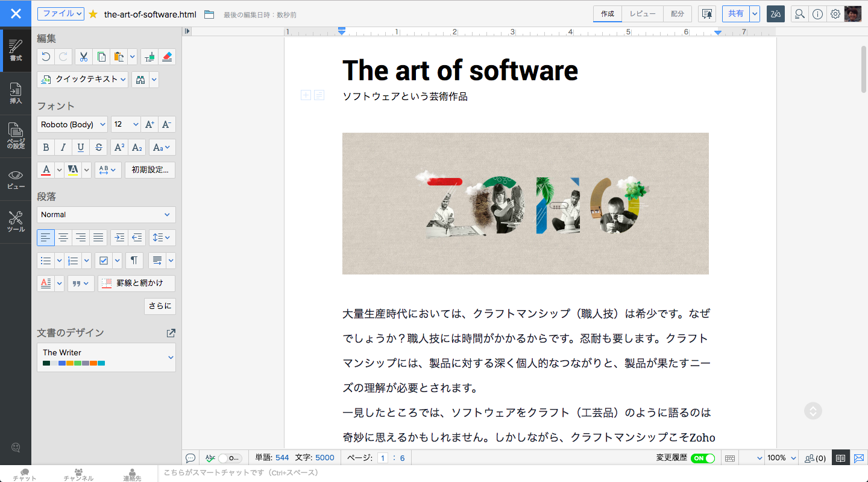Screen dimensions: 868x482
Task: Center-align the paragraph
Action: [x=63, y=238]
